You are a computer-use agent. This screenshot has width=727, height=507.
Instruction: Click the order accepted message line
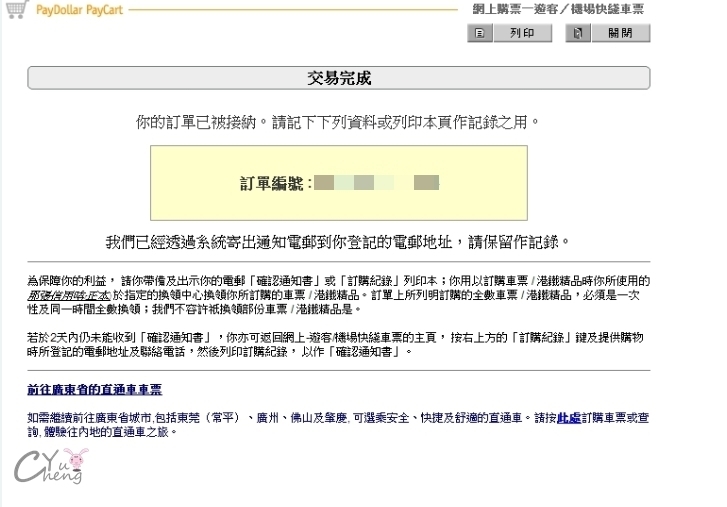(x=338, y=122)
